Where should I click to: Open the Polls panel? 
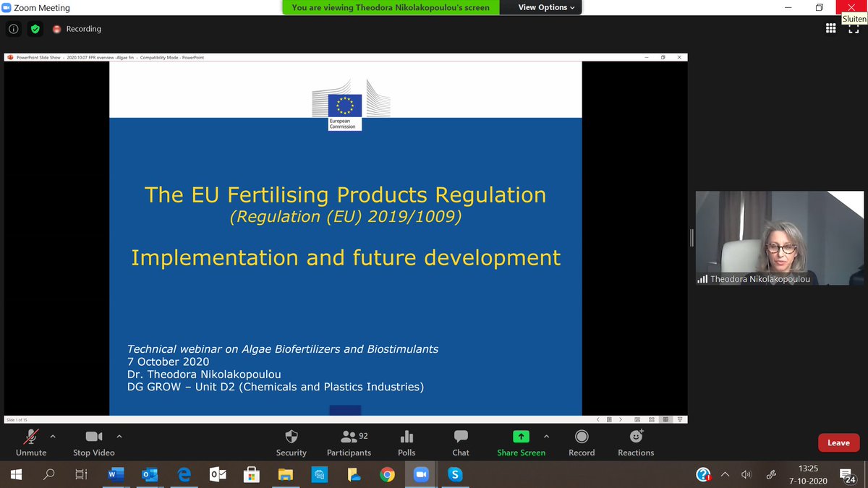[x=407, y=442]
